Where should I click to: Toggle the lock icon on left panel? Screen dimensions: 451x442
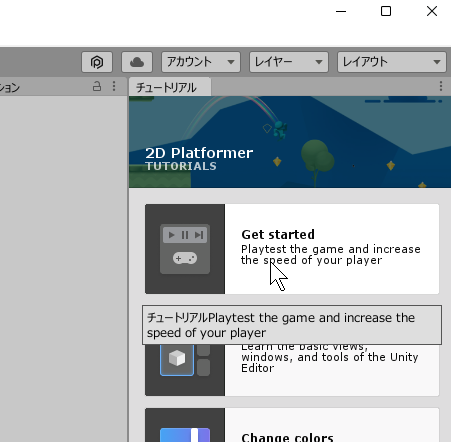(97, 86)
